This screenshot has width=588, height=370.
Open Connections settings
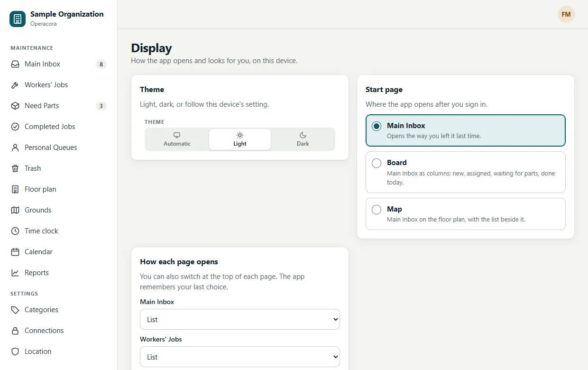(x=58, y=331)
